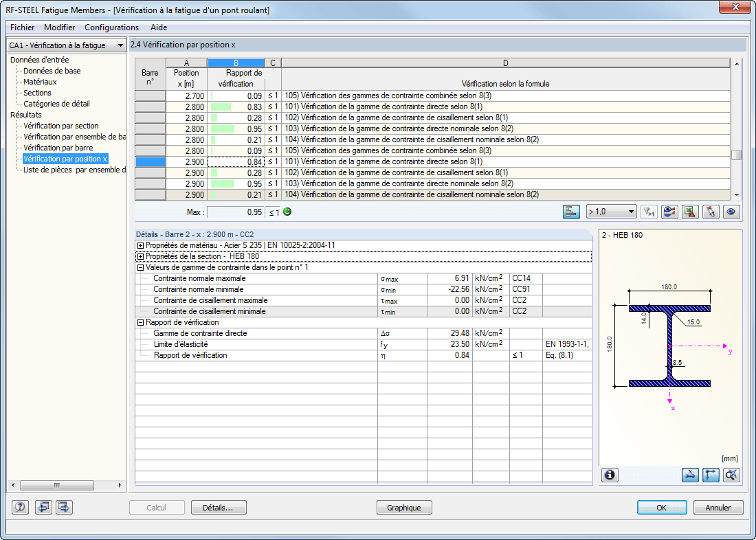756x540 pixels.
Task: Click the -22.56 value of Contrainte normale minimale
Action: click(449, 289)
